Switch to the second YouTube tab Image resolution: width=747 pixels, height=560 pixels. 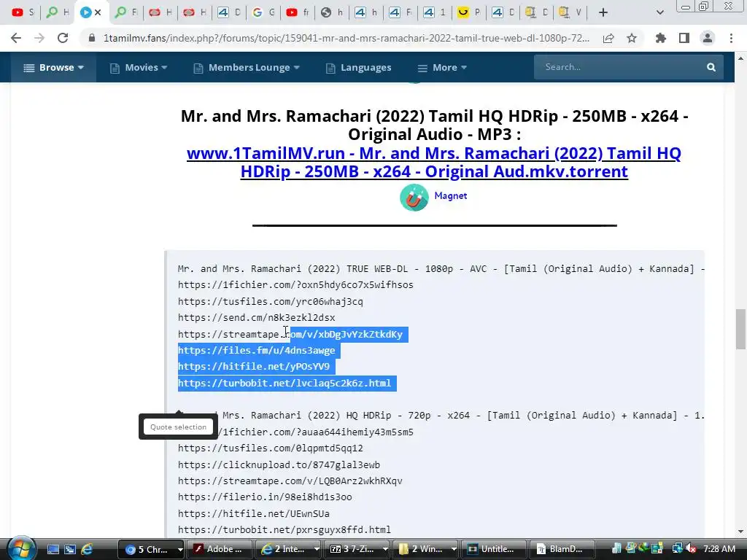click(298, 12)
